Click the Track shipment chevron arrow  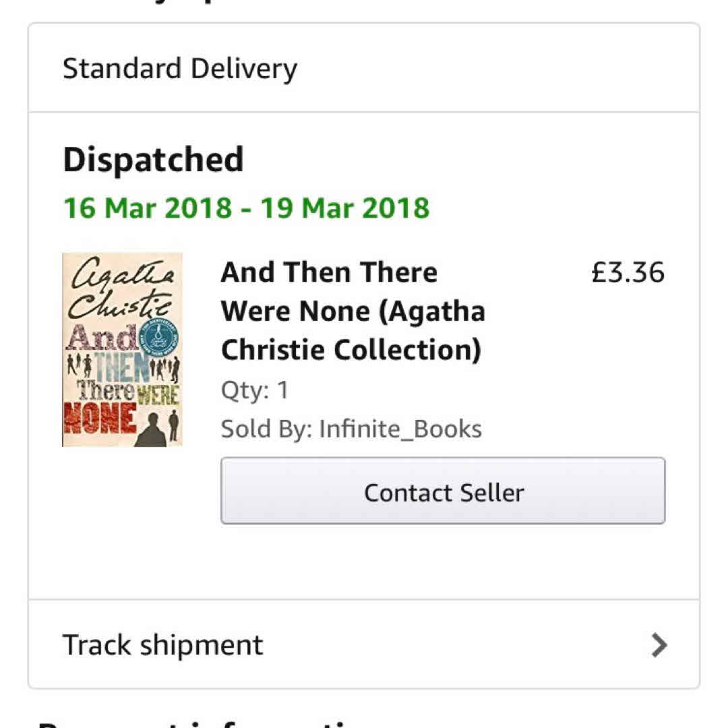[x=659, y=645]
